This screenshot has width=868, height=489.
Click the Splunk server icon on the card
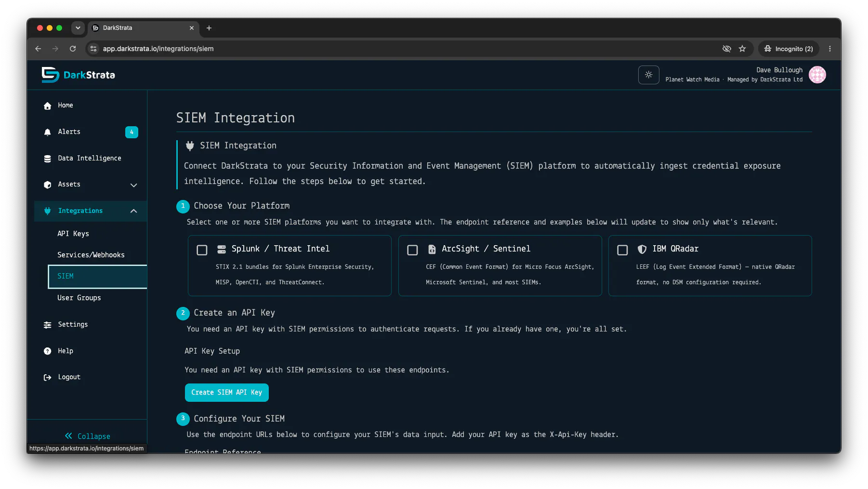(x=222, y=249)
